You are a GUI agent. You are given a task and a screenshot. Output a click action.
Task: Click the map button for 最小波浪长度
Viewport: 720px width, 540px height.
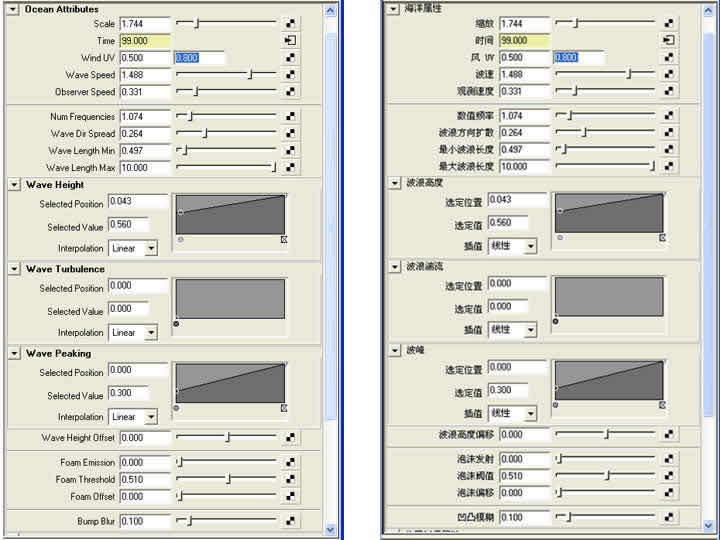[x=669, y=149]
